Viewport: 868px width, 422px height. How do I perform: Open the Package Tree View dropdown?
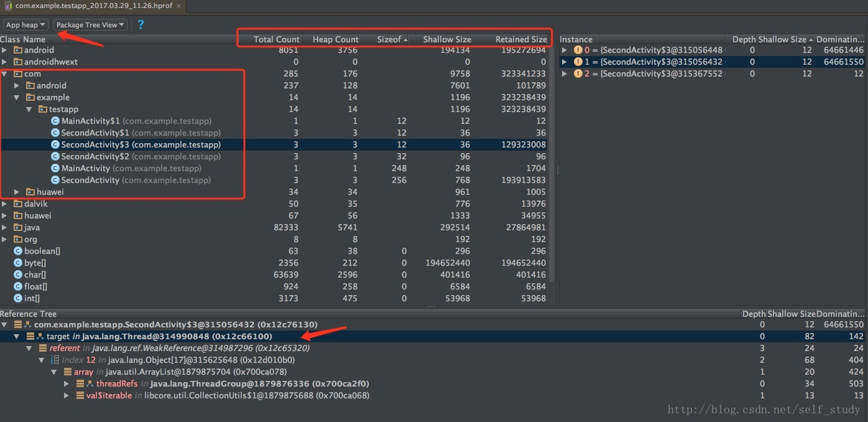point(91,25)
